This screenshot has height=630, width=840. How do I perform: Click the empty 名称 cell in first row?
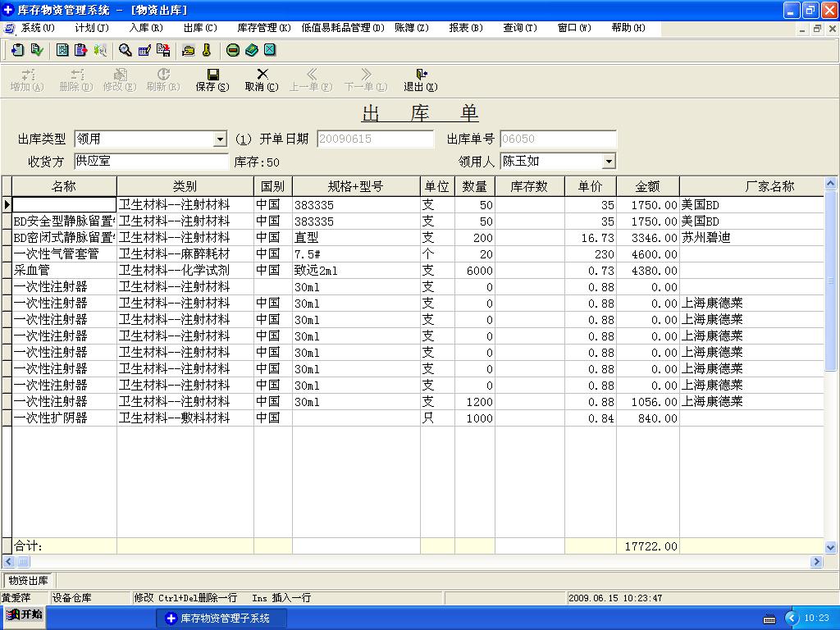(x=64, y=205)
